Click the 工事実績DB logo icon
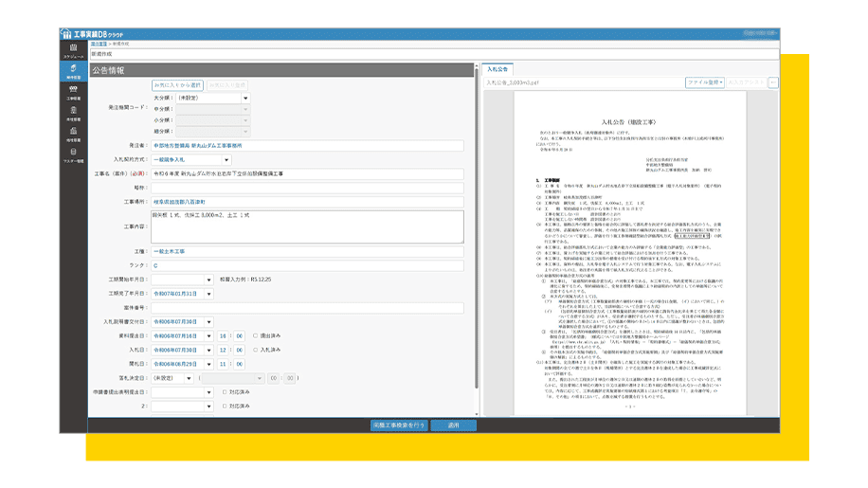 tap(66, 33)
